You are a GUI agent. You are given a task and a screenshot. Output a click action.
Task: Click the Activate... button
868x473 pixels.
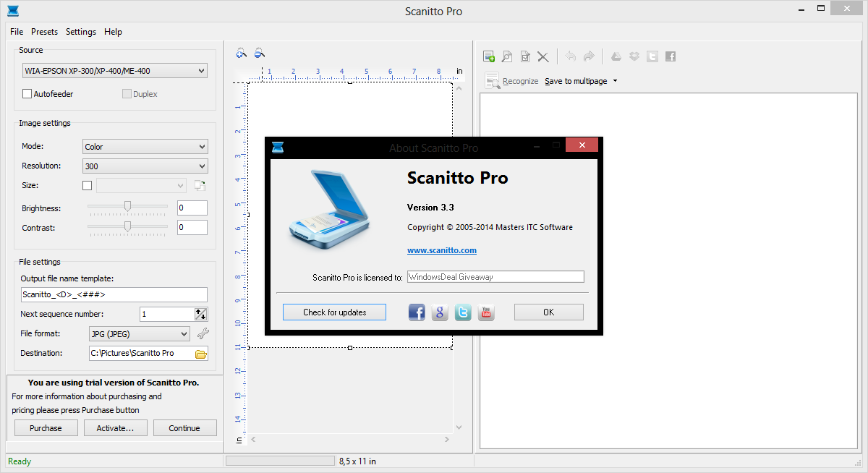[115, 428]
